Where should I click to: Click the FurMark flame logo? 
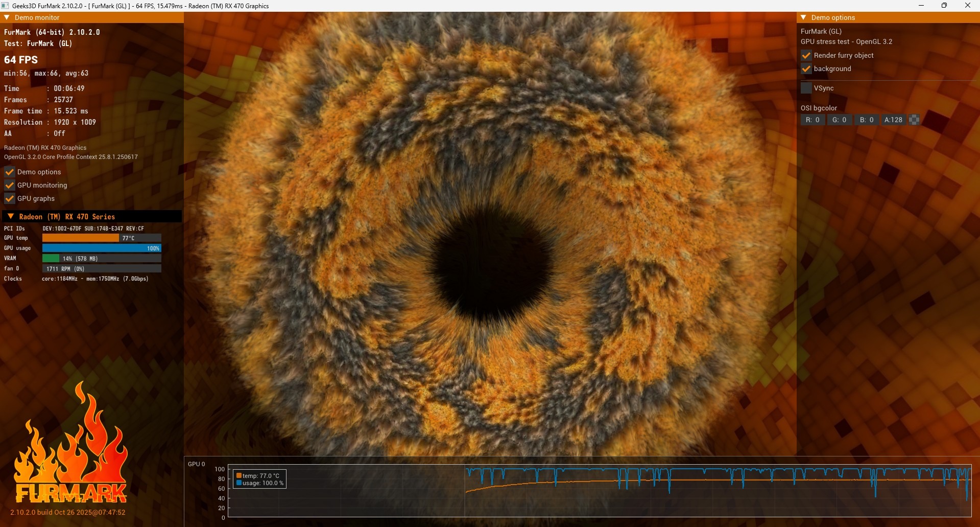(70, 442)
